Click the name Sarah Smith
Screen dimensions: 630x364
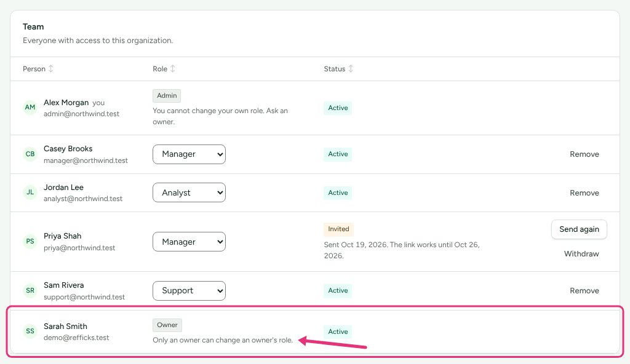[x=65, y=326]
